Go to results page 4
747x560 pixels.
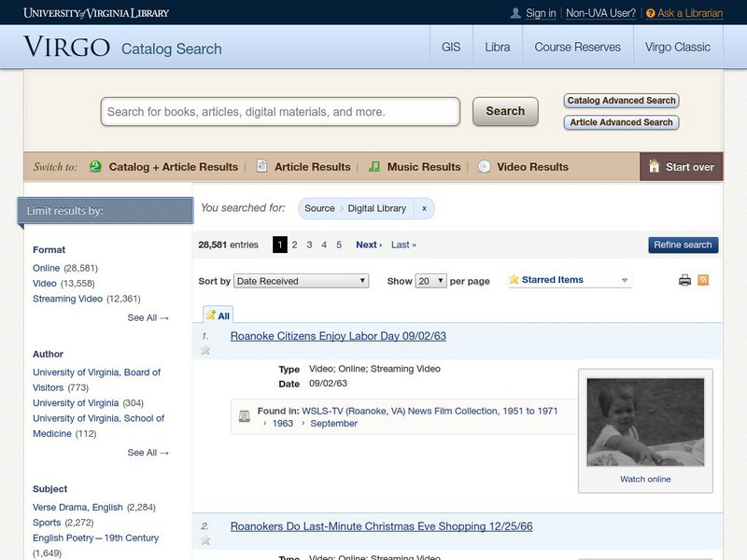click(324, 245)
